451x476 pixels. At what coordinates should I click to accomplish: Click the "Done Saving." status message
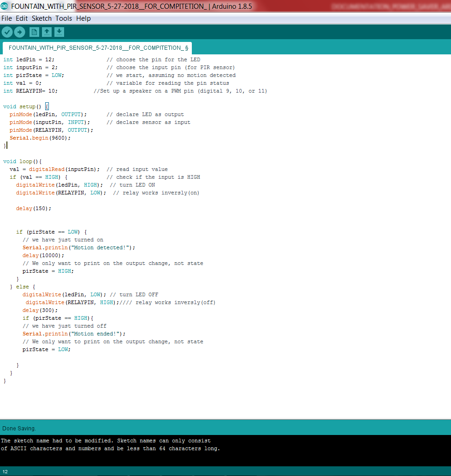(x=18, y=428)
